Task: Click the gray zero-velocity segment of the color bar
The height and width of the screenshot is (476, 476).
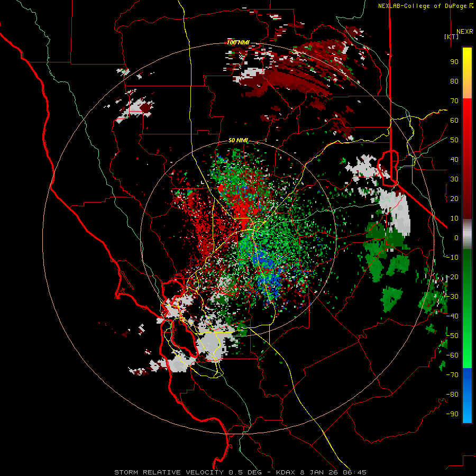Action: (467, 234)
